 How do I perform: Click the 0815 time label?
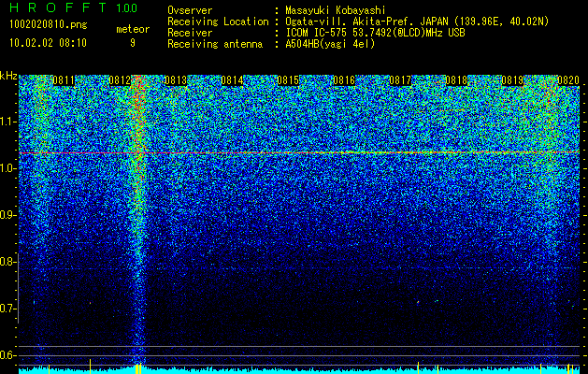coord(288,79)
